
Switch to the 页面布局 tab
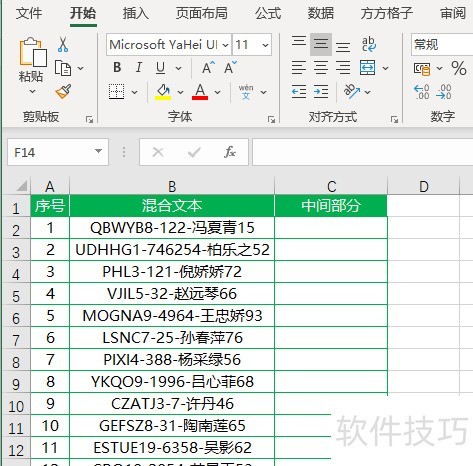tap(202, 13)
